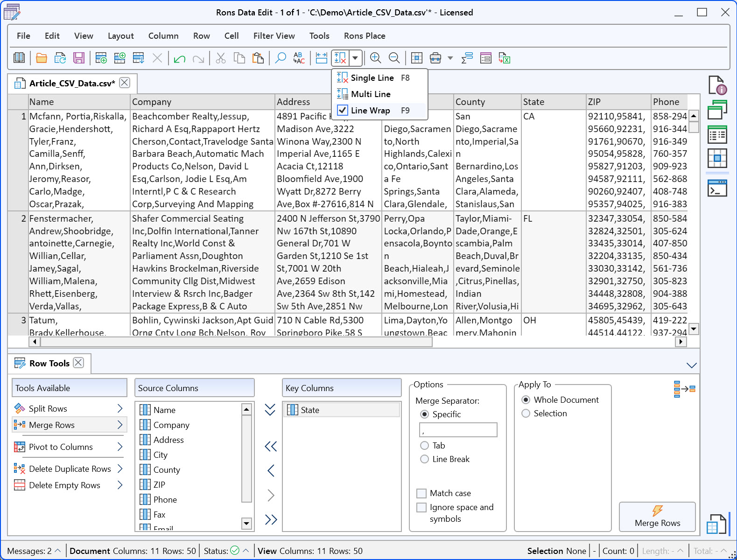Expand the Split Rows tool chevron
The height and width of the screenshot is (560, 737).
coord(120,408)
